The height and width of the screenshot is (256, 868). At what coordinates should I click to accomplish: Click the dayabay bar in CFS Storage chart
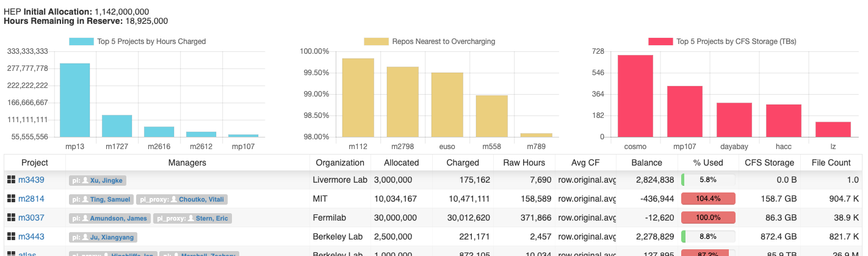734,120
